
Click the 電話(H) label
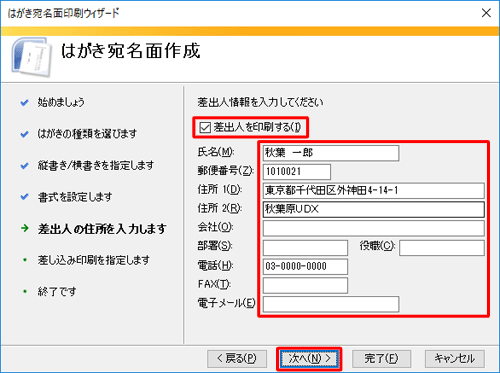pyautogui.click(x=215, y=265)
